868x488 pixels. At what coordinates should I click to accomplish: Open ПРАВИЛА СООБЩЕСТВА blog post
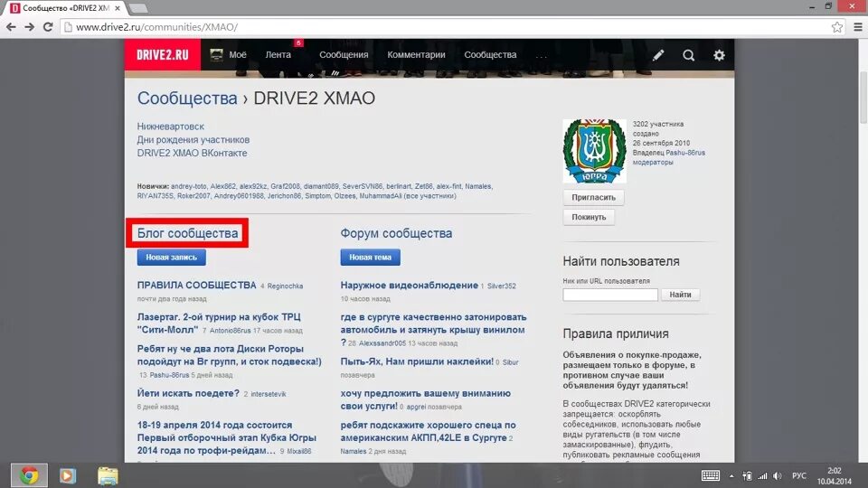coord(196,285)
